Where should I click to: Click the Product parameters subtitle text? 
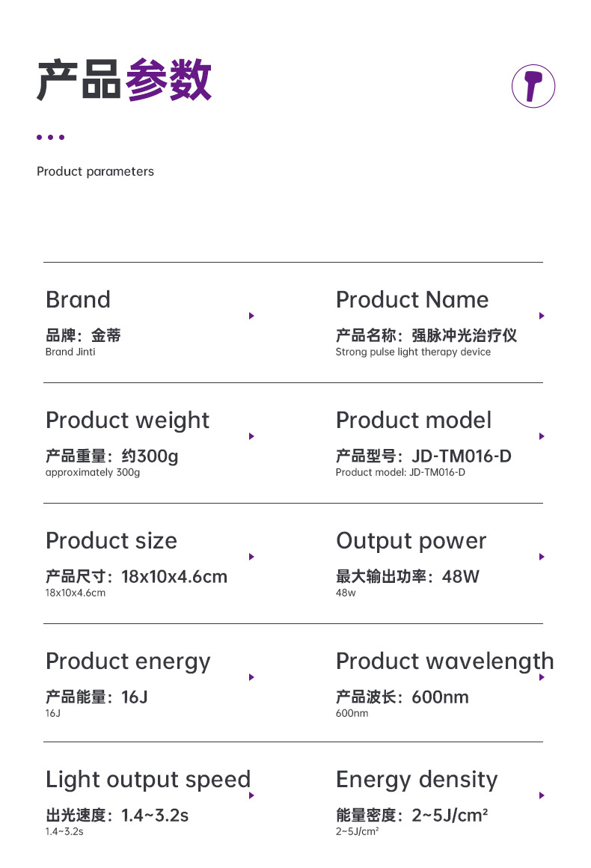click(x=95, y=171)
